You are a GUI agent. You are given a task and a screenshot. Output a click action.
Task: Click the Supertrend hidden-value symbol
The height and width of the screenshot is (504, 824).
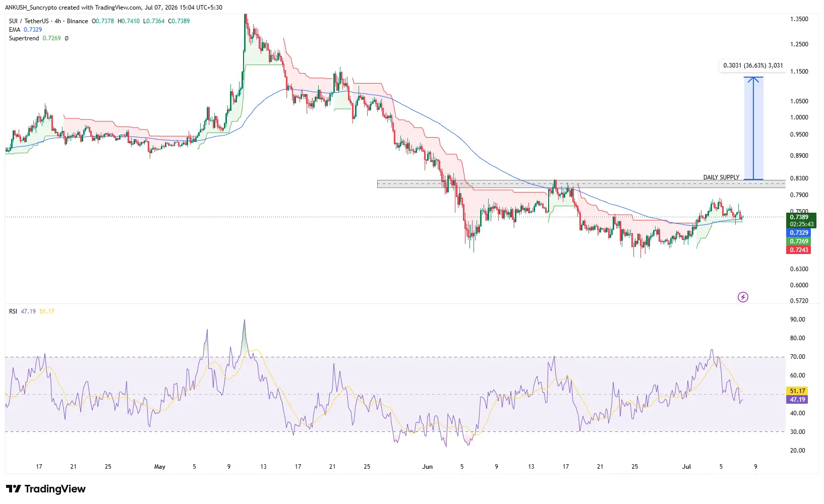coord(67,38)
